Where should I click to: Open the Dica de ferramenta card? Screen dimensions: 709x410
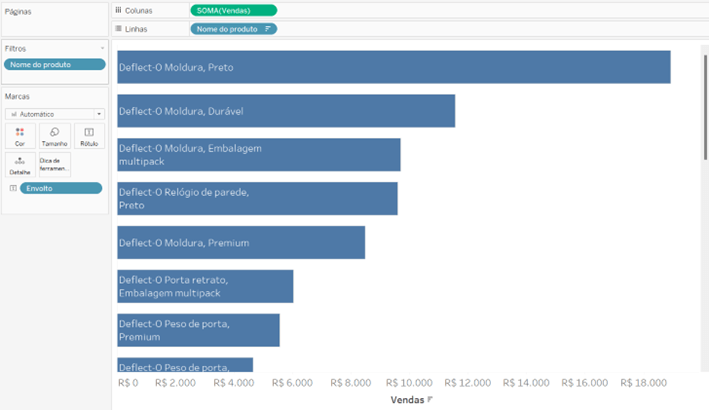point(55,165)
